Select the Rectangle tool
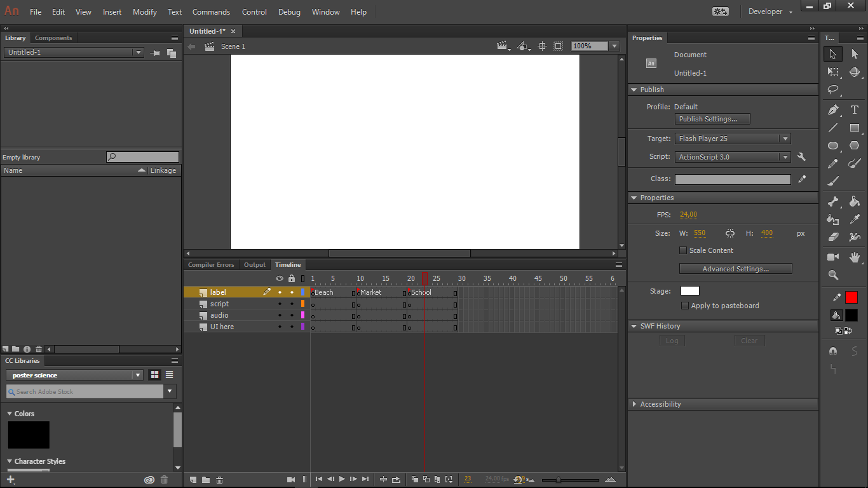Image resolution: width=868 pixels, height=488 pixels. pyautogui.click(x=855, y=128)
